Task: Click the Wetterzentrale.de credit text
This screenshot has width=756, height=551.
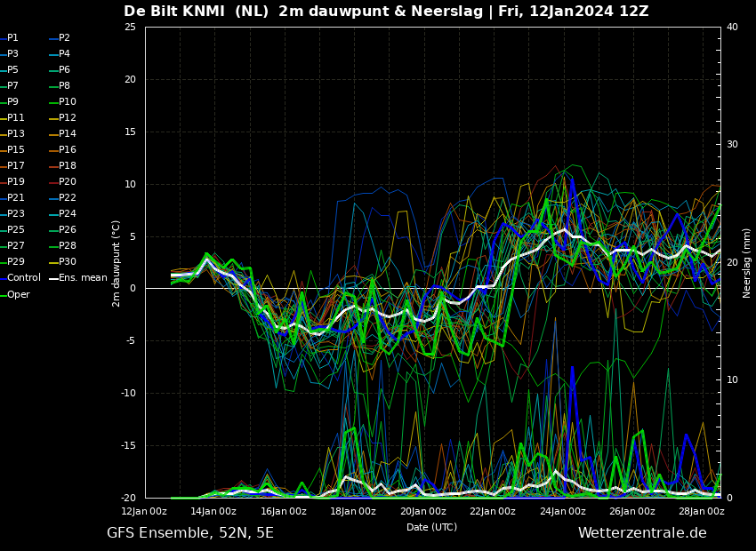Action: click(642, 532)
